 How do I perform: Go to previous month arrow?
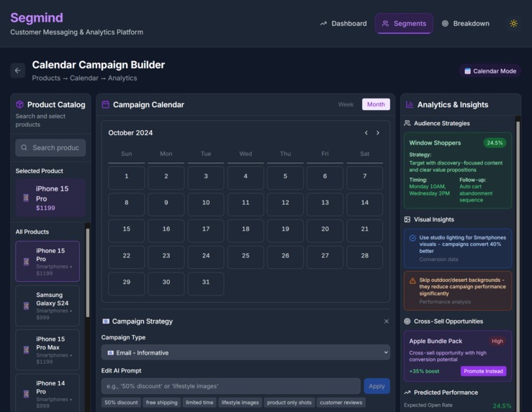point(366,133)
